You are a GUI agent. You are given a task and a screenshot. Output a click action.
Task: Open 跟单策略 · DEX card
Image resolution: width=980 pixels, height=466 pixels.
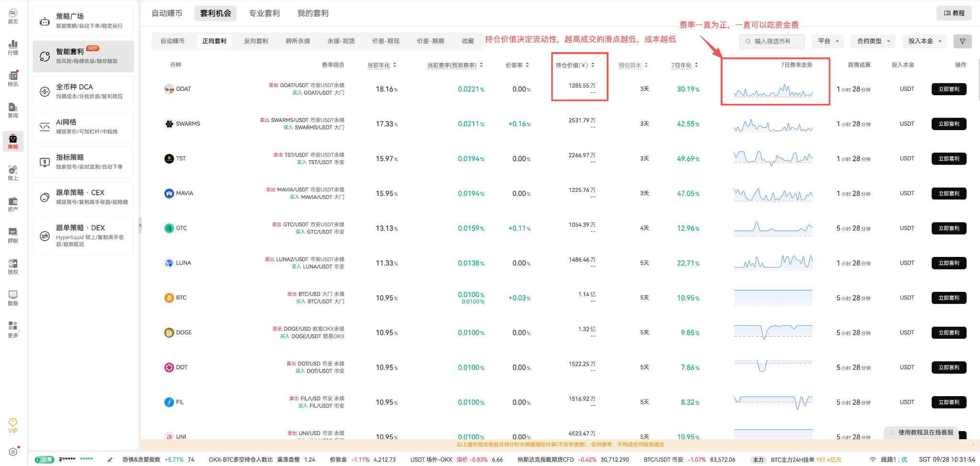click(x=83, y=236)
